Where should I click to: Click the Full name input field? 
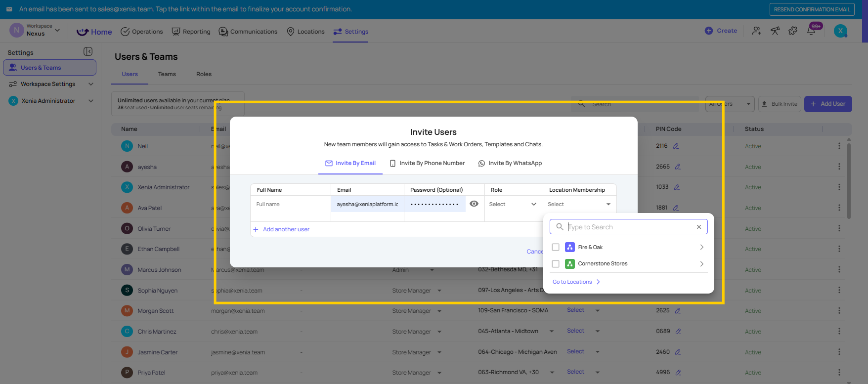[290, 204]
